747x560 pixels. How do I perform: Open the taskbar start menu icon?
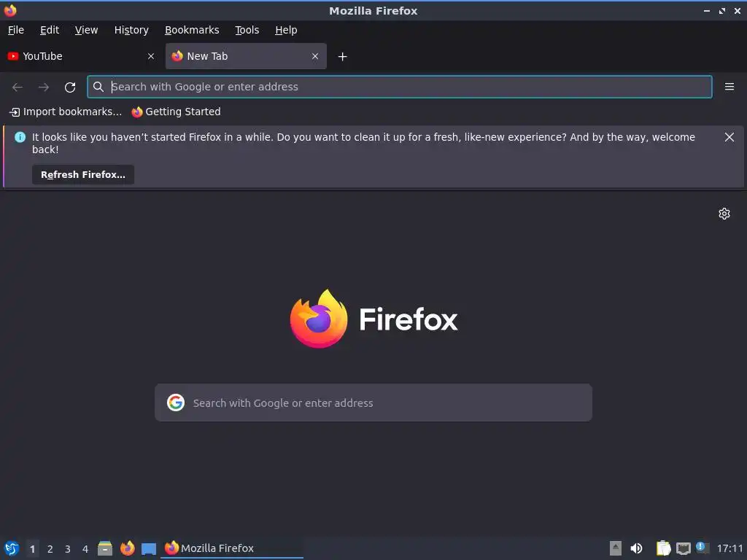[12, 548]
